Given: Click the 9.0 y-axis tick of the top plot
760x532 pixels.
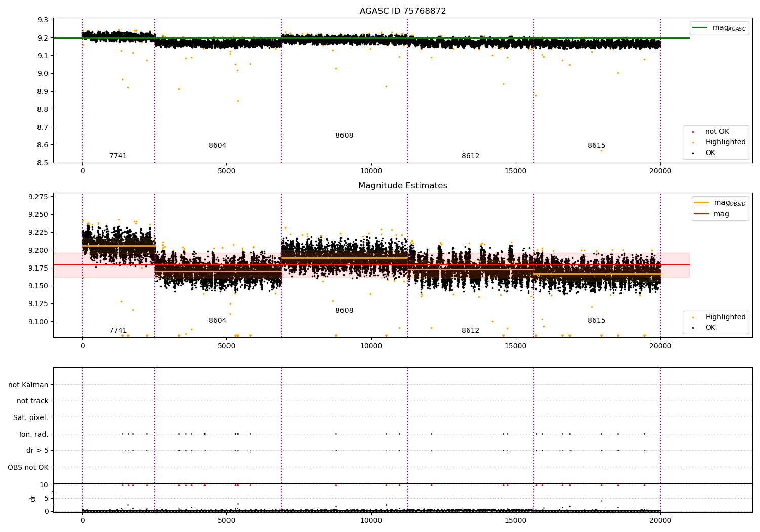Looking at the screenshot, I should tap(43, 73).
